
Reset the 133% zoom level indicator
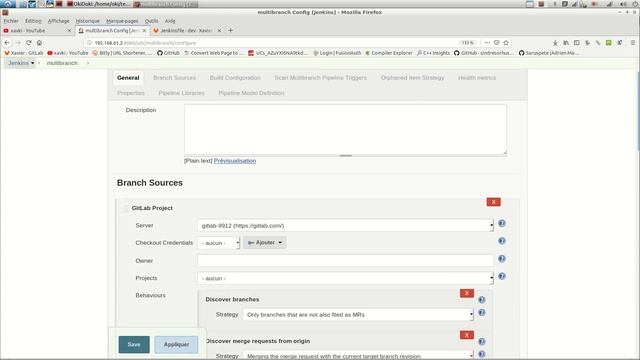click(467, 42)
